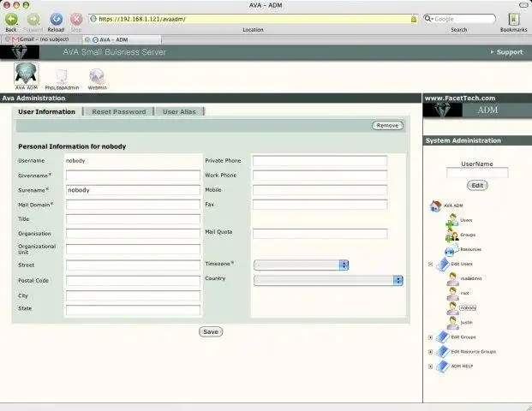The width and height of the screenshot is (532, 411).
Task: Expand the Edit Resource Groups node
Action: click(431, 352)
